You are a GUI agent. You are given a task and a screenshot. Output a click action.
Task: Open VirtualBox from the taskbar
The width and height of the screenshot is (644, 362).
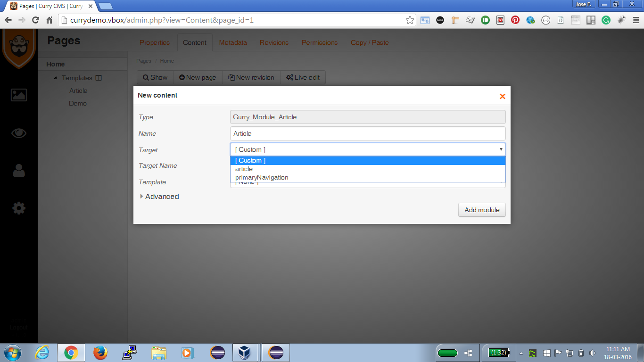(x=245, y=353)
